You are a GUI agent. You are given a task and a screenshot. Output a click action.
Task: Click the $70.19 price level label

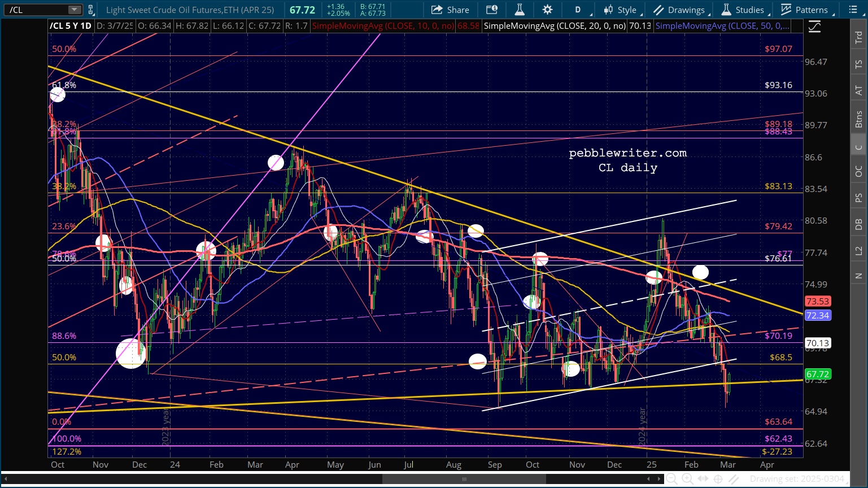click(x=778, y=336)
